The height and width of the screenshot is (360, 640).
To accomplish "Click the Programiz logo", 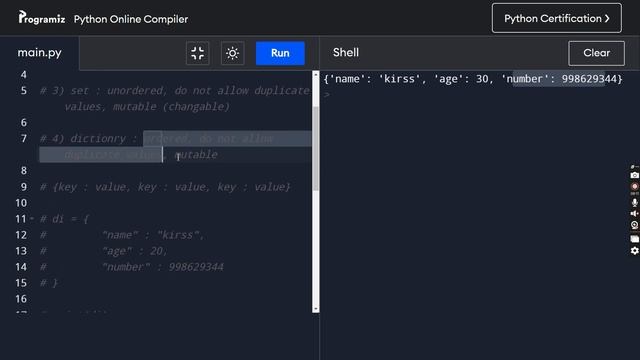I will click(42, 18).
